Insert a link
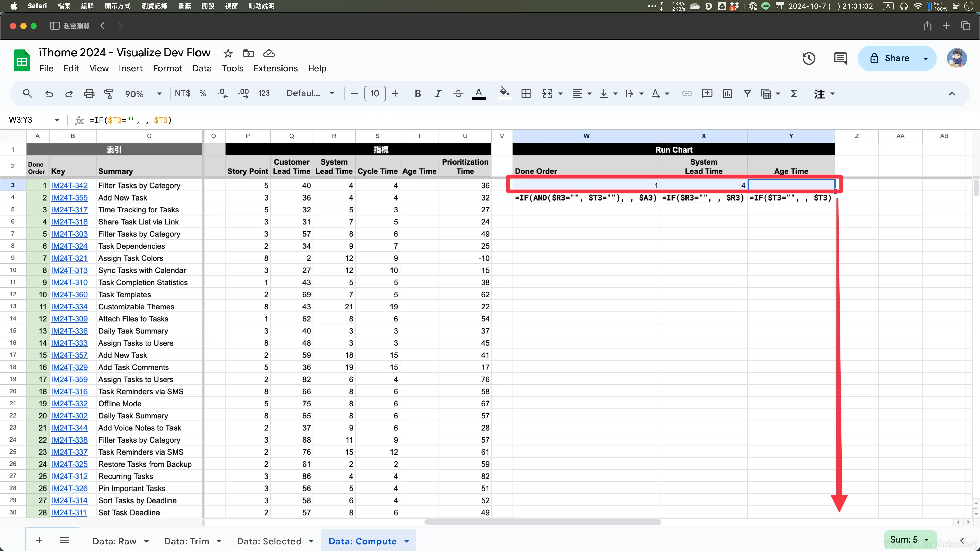 (x=687, y=94)
